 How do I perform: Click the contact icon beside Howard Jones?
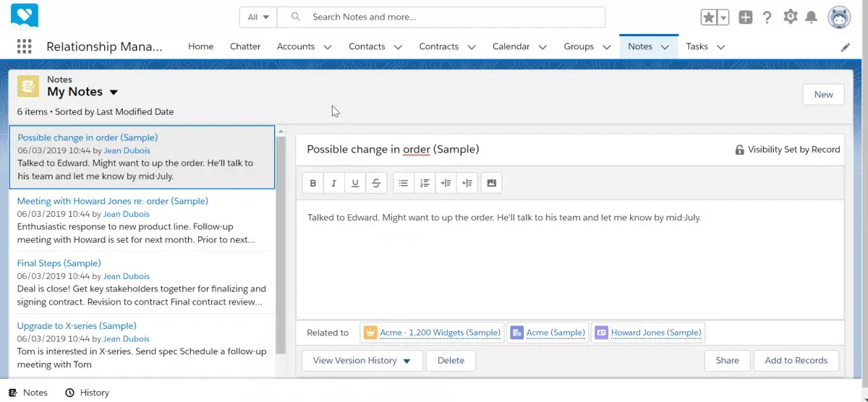tap(601, 333)
